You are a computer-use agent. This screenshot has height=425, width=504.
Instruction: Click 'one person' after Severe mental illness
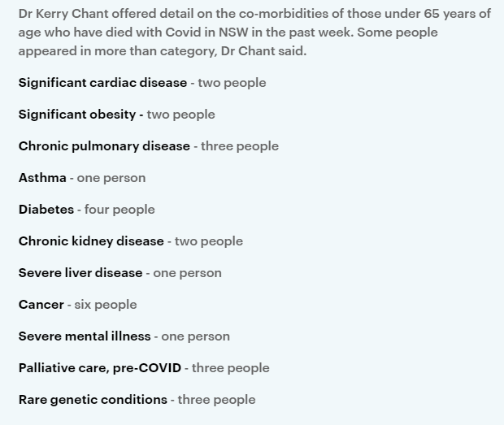coord(196,336)
